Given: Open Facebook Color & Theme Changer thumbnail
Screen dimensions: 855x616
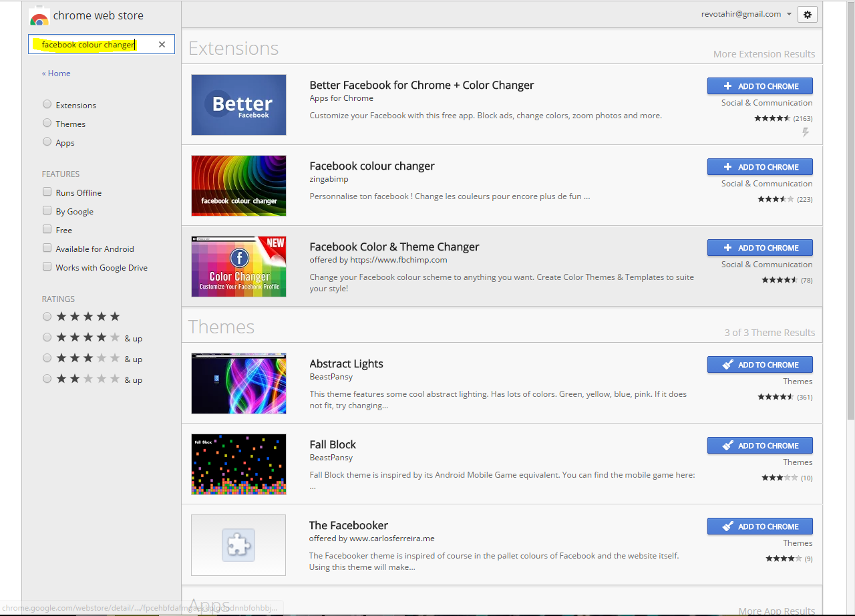Looking at the screenshot, I should (x=238, y=267).
